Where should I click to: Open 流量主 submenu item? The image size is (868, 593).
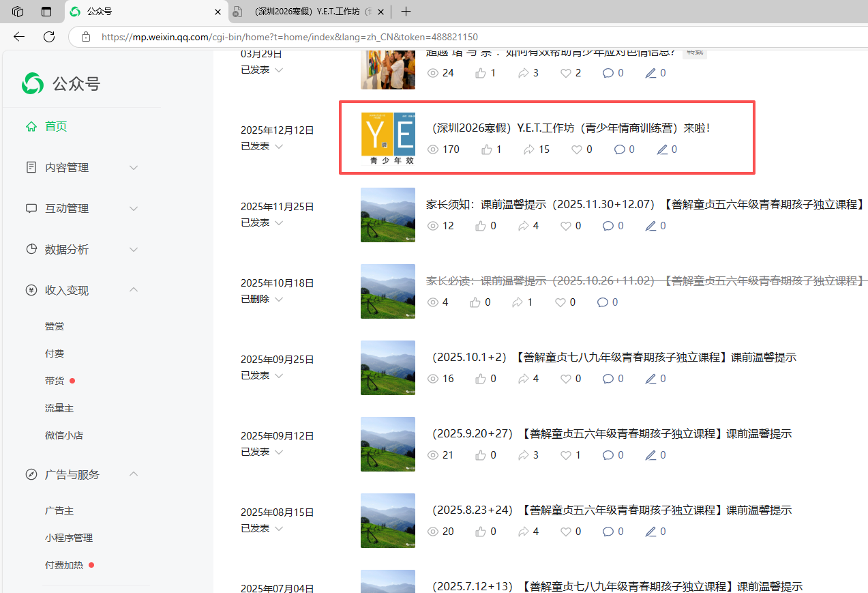click(59, 408)
